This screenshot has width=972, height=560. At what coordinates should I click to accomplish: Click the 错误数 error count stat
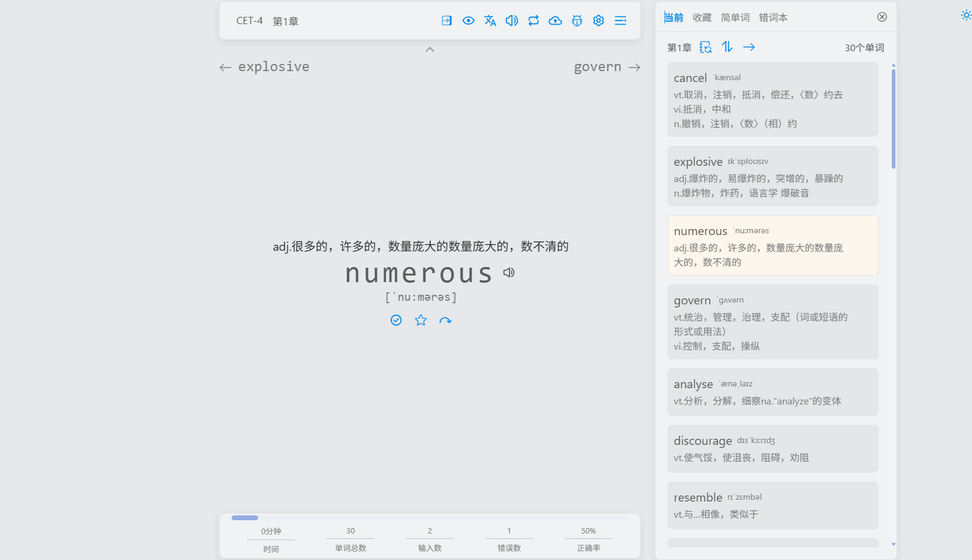(509, 540)
